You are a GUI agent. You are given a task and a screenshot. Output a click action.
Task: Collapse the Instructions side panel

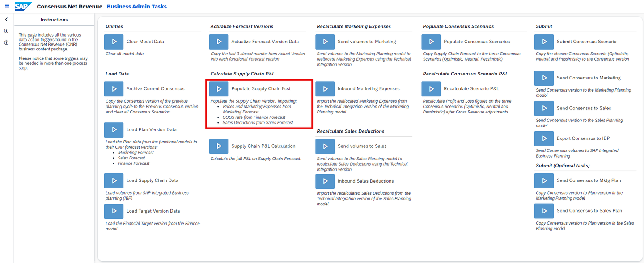pos(6,20)
